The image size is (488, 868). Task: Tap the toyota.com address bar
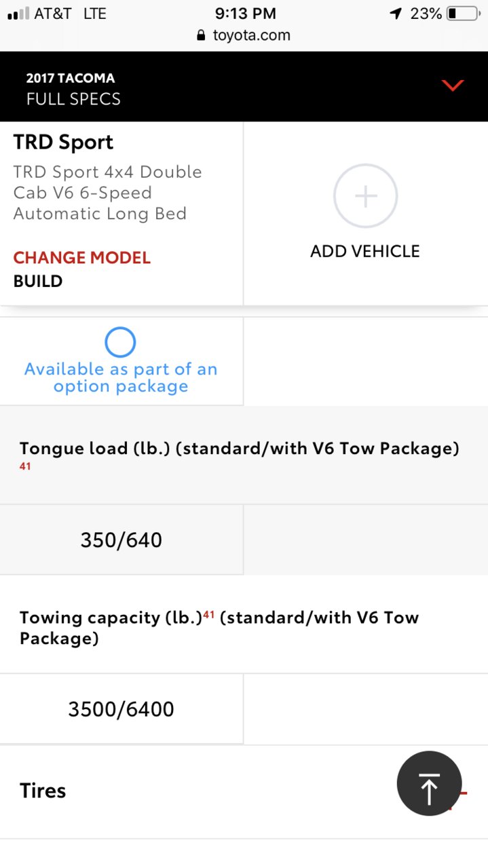tap(244, 35)
